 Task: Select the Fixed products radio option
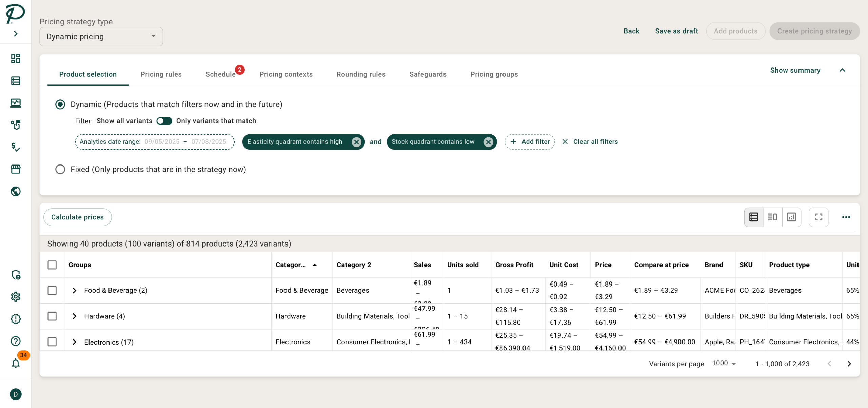point(60,169)
